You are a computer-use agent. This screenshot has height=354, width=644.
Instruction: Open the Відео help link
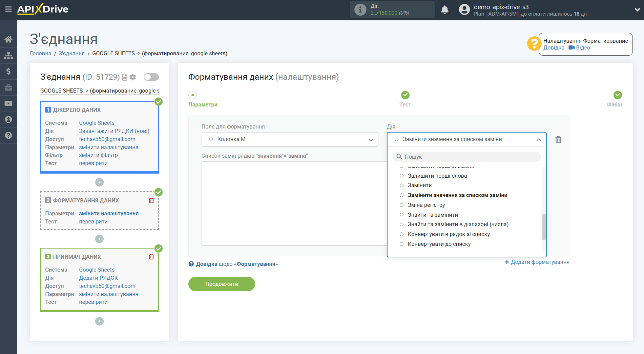(x=580, y=48)
